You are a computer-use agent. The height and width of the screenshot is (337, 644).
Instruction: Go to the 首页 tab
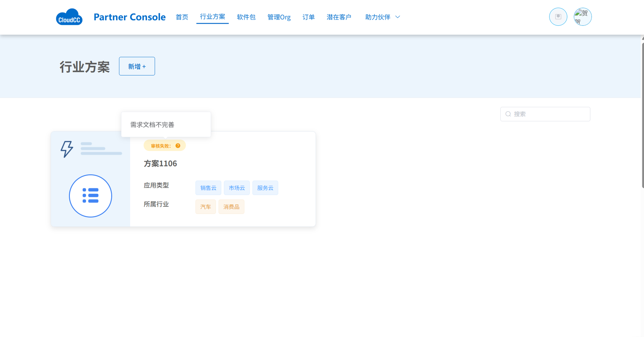coord(182,17)
